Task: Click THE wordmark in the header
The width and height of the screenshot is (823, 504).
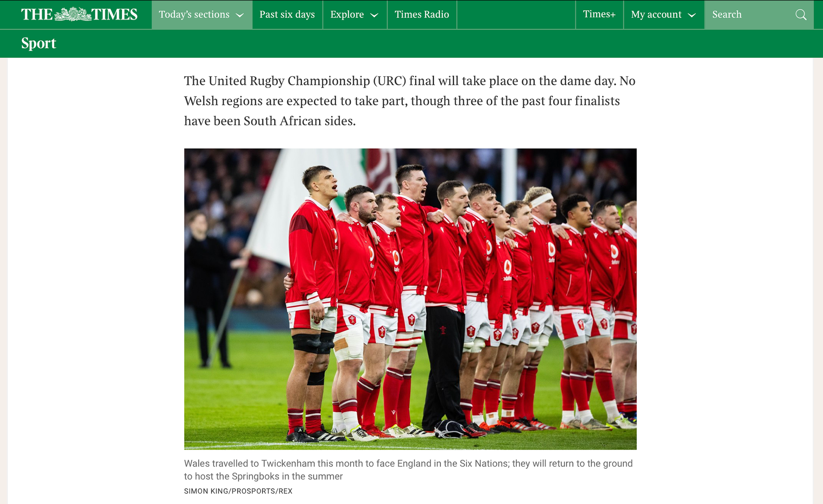Action: (x=37, y=15)
